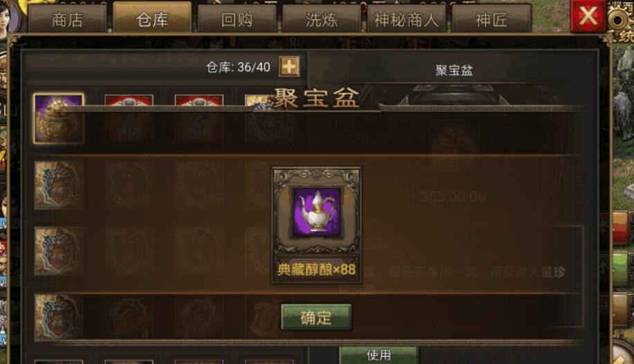
Task: Open the 洗炼 refine tab
Action: (x=322, y=19)
